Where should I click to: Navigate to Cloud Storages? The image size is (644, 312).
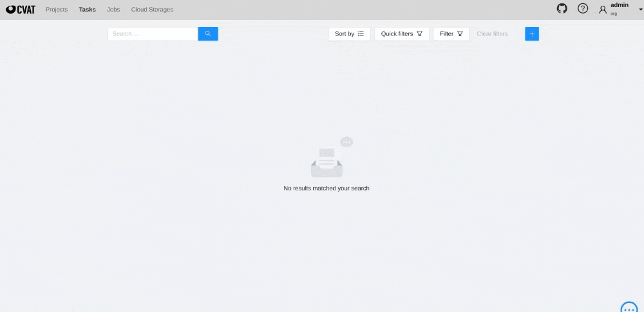[152, 10]
